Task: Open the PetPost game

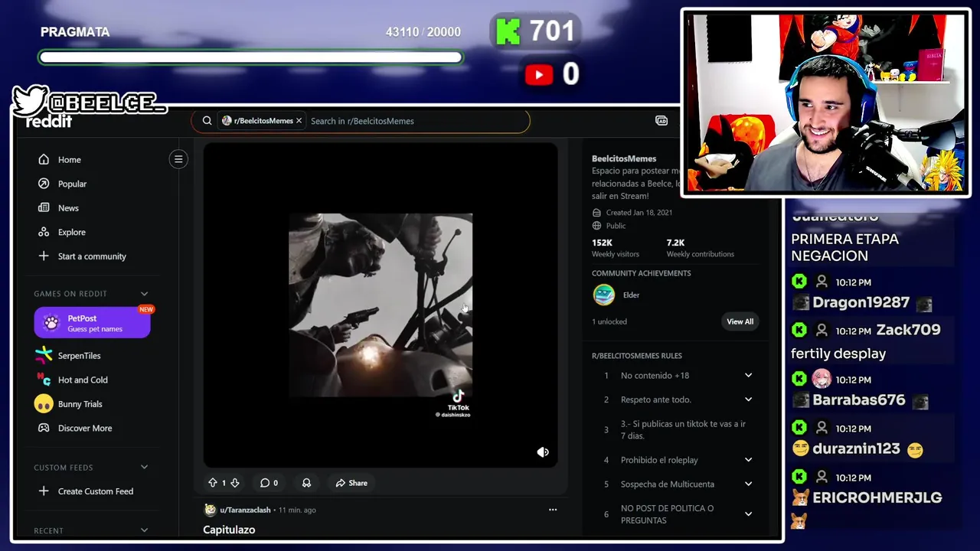Action: click(92, 322)
